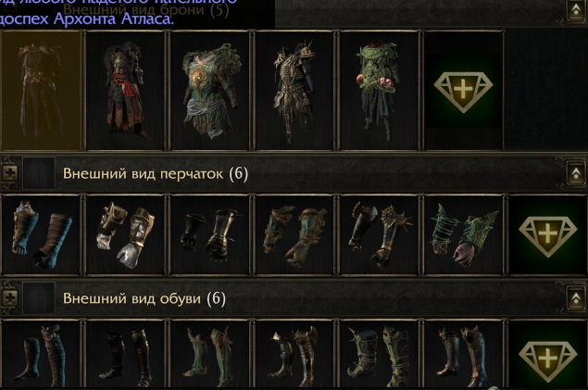Viewport: 588px width, 390px height.
Task: Click the gem plus icon in armour row
Action: [464, 91]
